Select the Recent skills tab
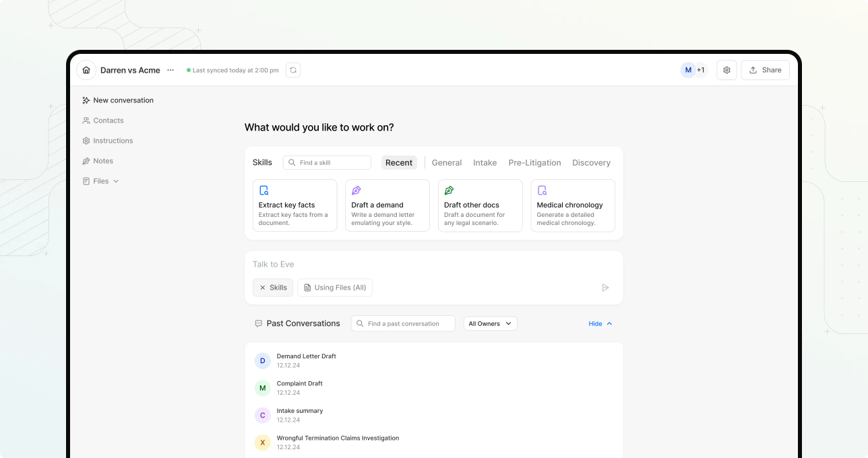Viewport: 868px width, 458px height. [x=399, y=162]
